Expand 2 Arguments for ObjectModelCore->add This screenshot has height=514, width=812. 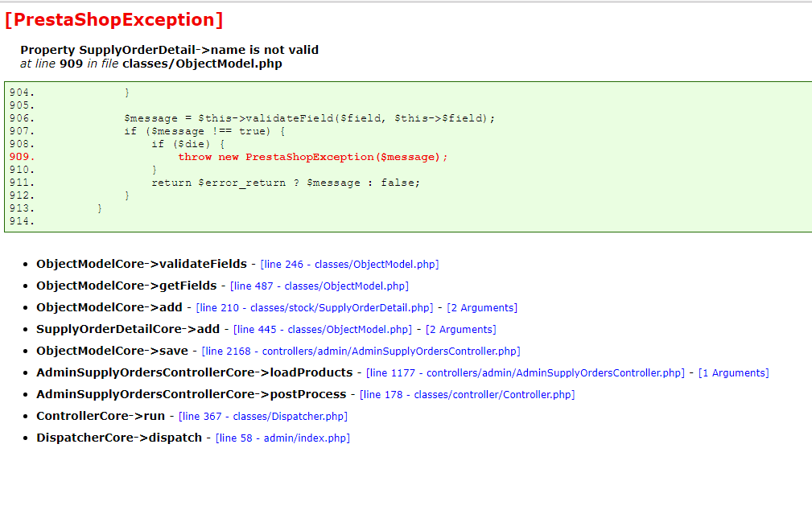tap(482, 307)
